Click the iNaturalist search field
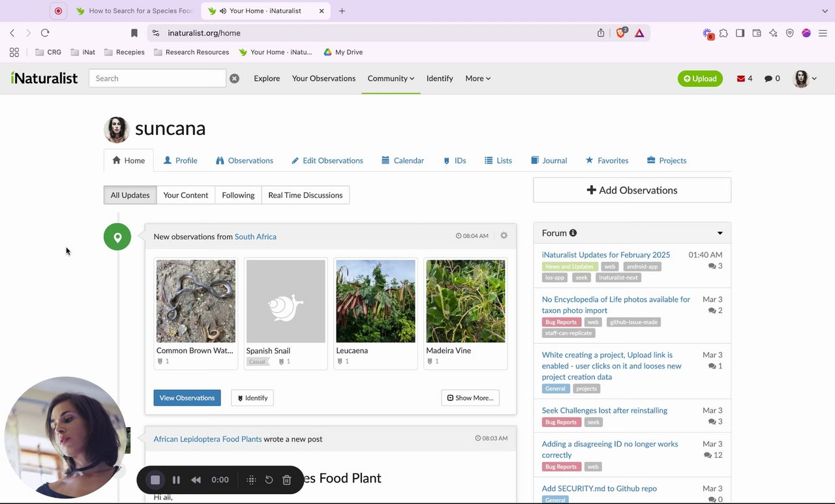 click(157, 78)
